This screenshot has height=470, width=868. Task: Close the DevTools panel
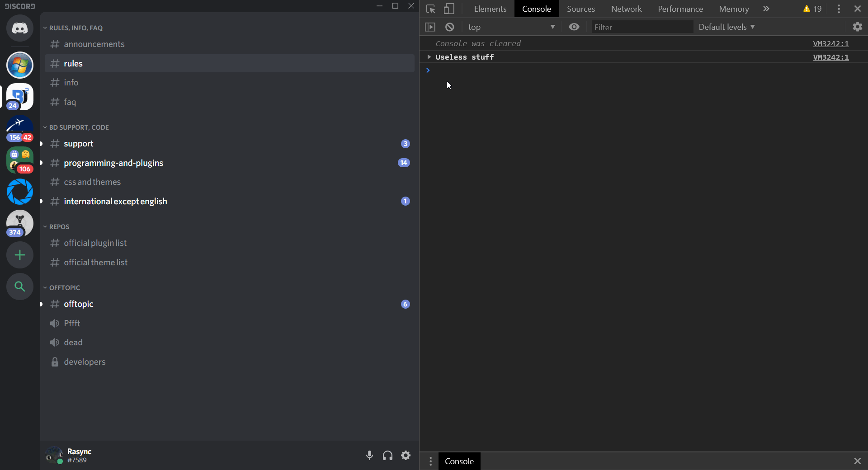coord(858,9)
